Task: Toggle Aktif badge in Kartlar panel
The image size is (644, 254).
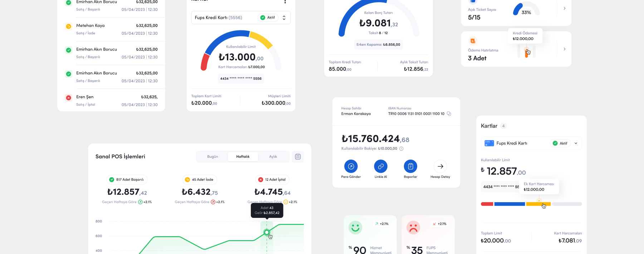Action: pyautogui.click(x=560, y=143)
